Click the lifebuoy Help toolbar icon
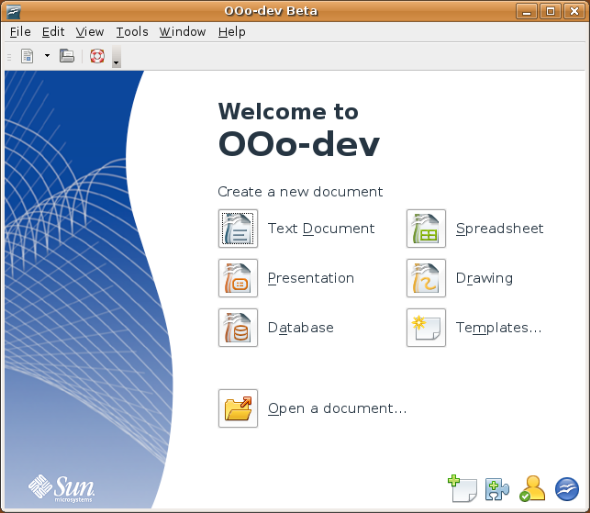This screenshot has height=513, width=590. [97, 56]
